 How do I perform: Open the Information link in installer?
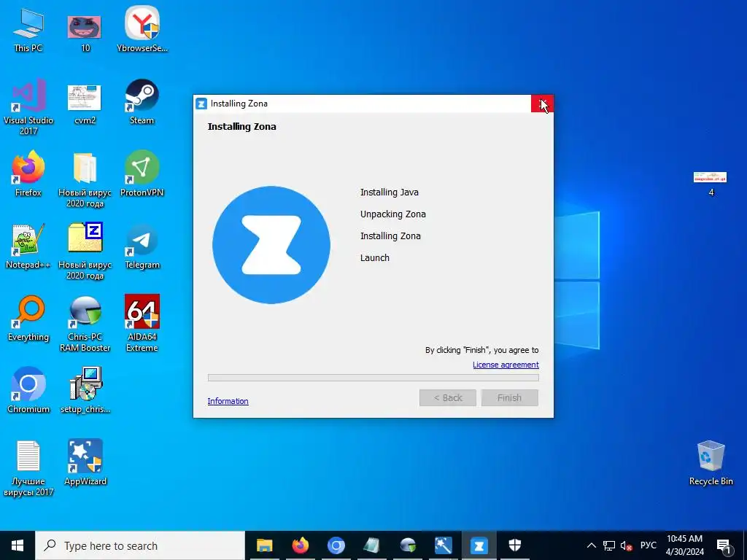point(228,401)
